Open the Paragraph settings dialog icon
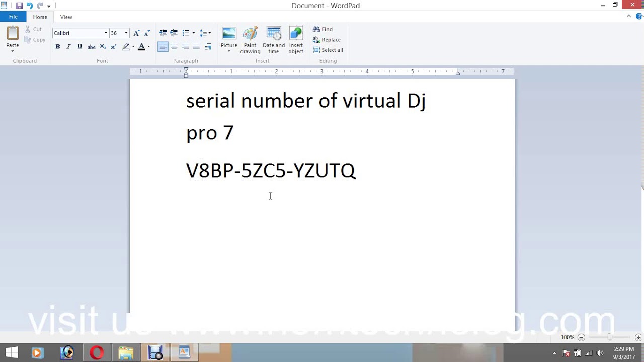Viewport: 644px width, 362px height. [x=208, y=47]
